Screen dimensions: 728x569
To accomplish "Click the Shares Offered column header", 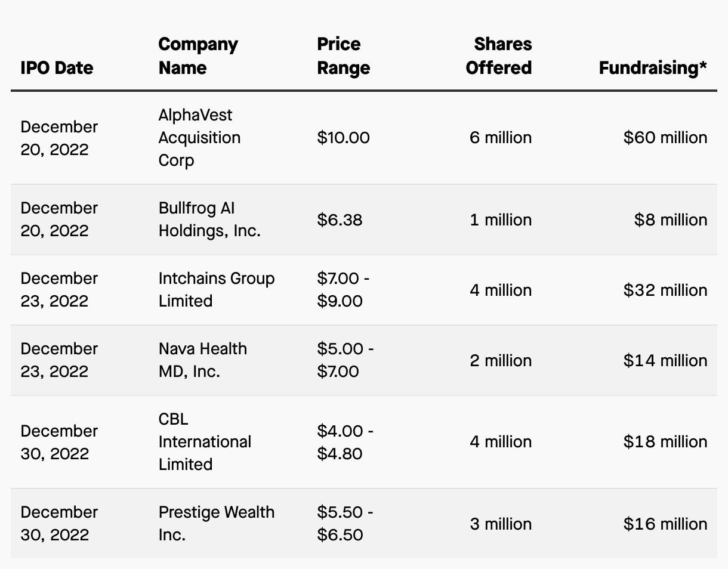I will pyautogui.click(x=499, y=56).
